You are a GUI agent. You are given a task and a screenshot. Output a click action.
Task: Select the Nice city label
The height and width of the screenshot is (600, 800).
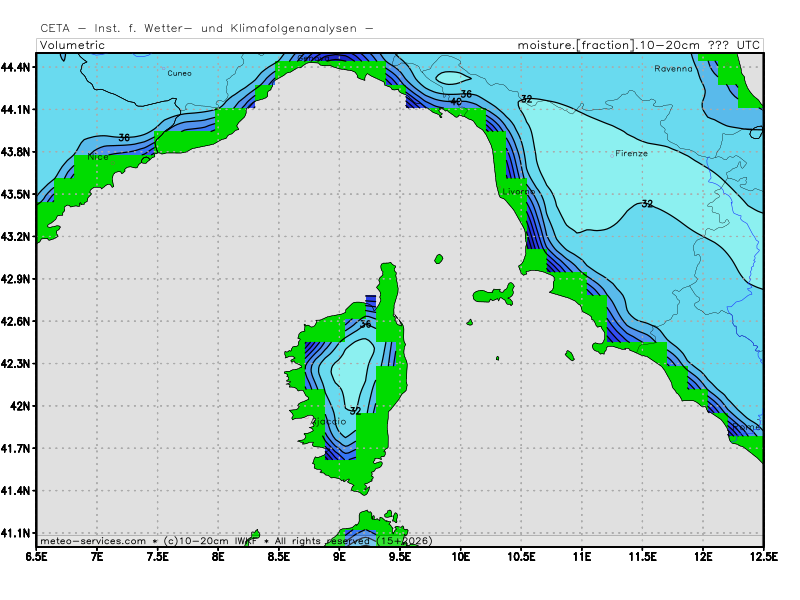point(97,157)
